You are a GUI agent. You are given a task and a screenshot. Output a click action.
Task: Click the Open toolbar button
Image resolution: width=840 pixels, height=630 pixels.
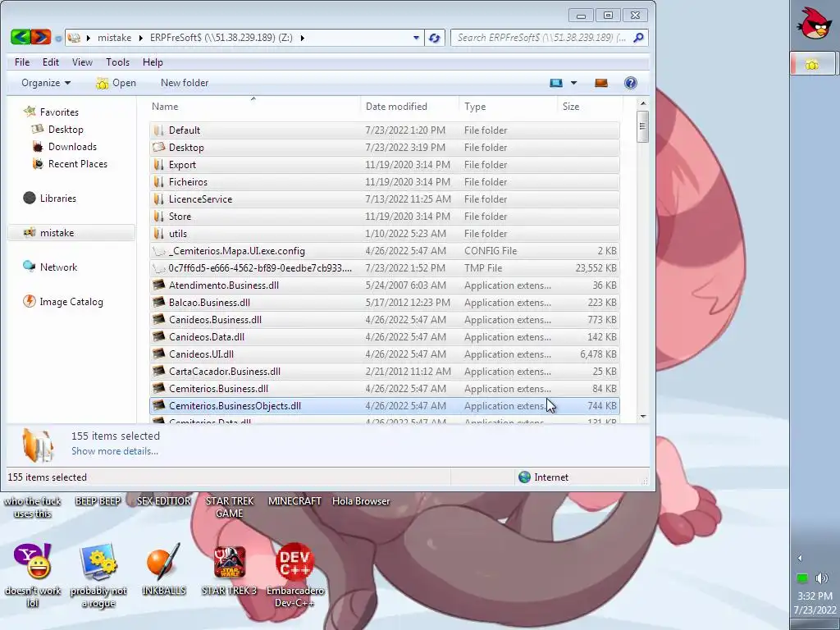[116, 83]
